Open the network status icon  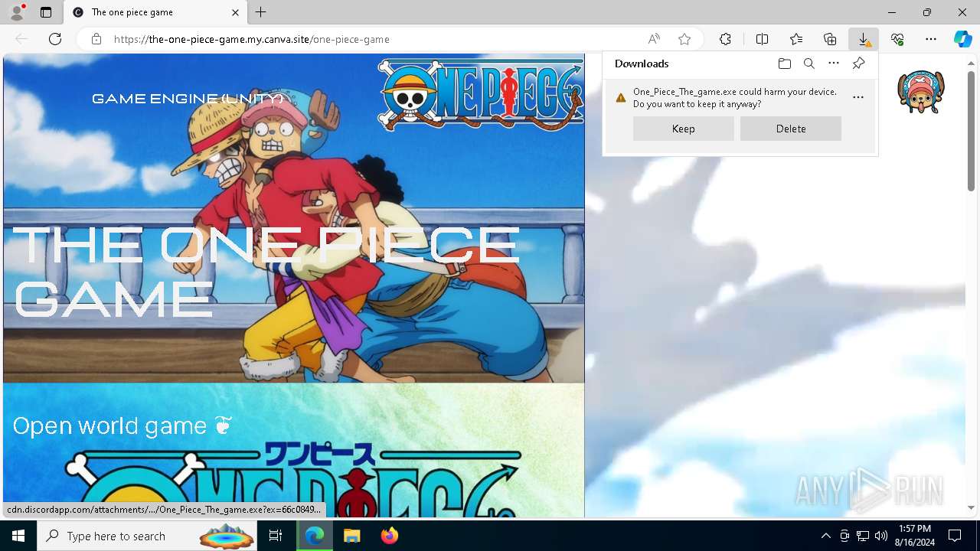tap(863, 536)
